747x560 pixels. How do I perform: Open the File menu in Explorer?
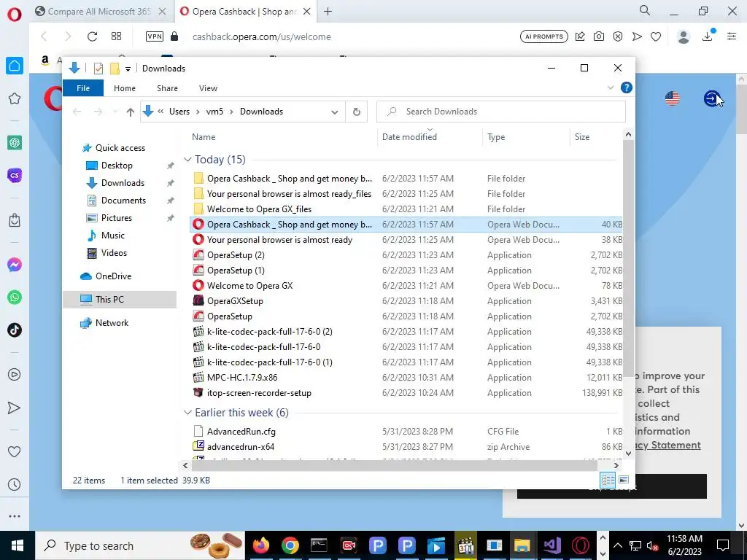point(83,88)
